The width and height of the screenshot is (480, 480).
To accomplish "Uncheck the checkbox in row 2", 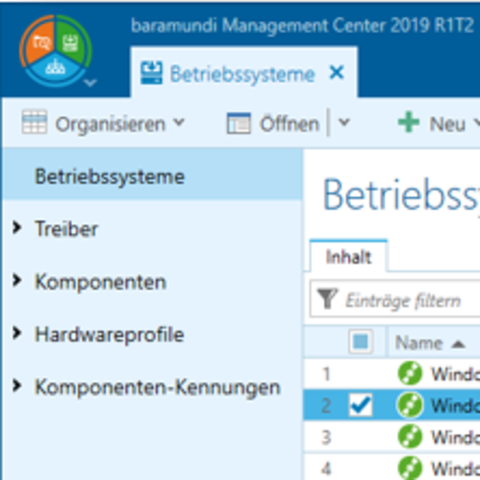I will point(360,405).
